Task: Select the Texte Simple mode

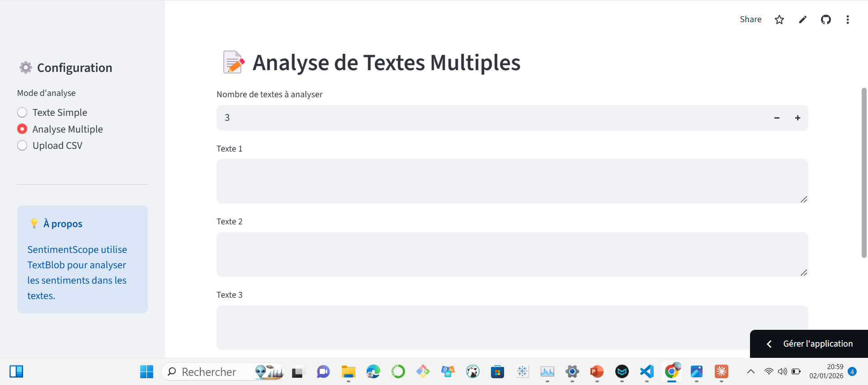Action: pos(22,112)
